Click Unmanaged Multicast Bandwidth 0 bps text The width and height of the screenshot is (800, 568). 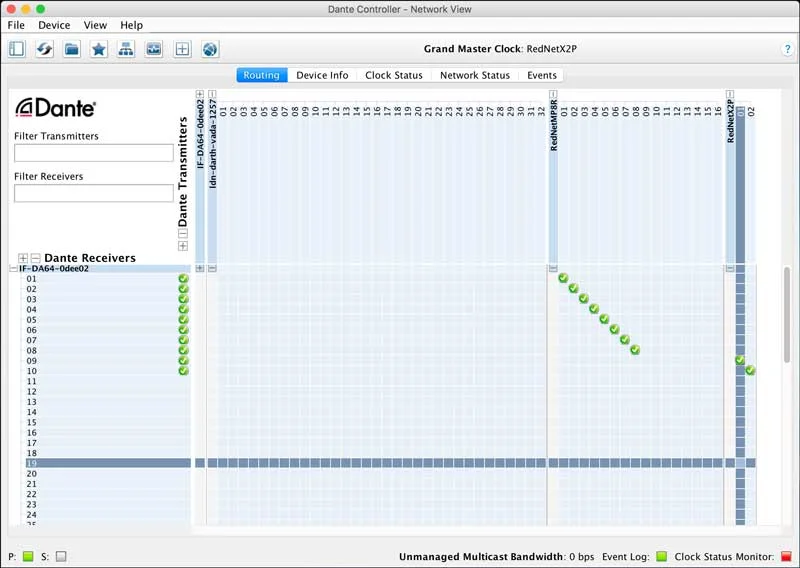(x=496, y=556)
